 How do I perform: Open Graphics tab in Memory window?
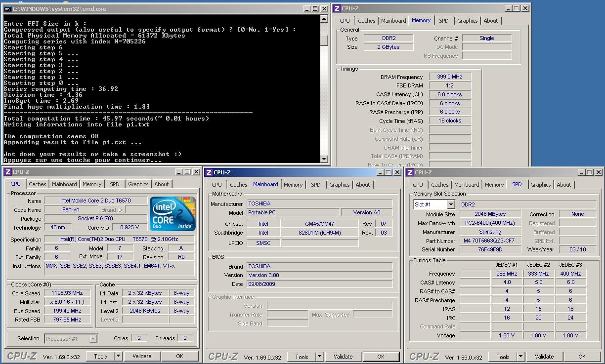pos(467,21)
